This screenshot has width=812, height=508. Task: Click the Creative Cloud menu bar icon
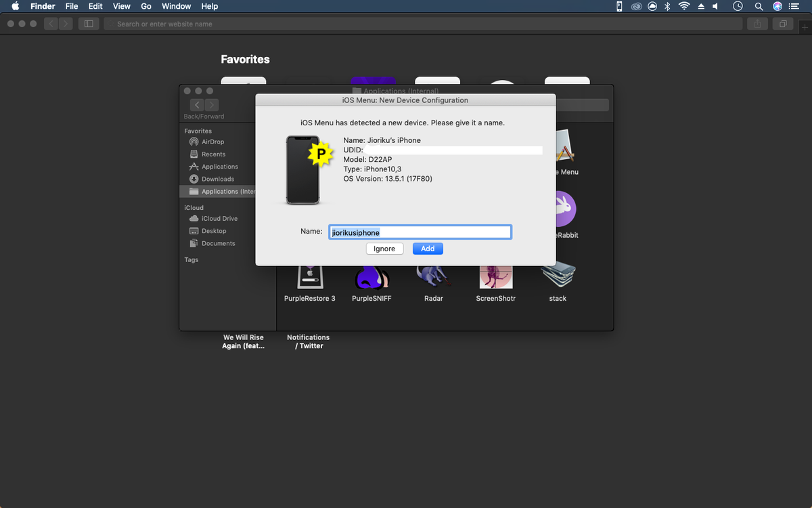(637, 6)
